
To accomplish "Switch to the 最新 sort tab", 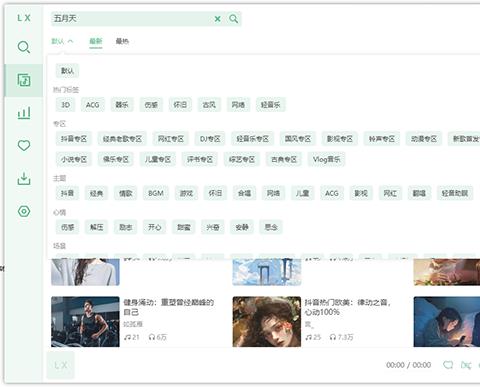I will 96,41.
